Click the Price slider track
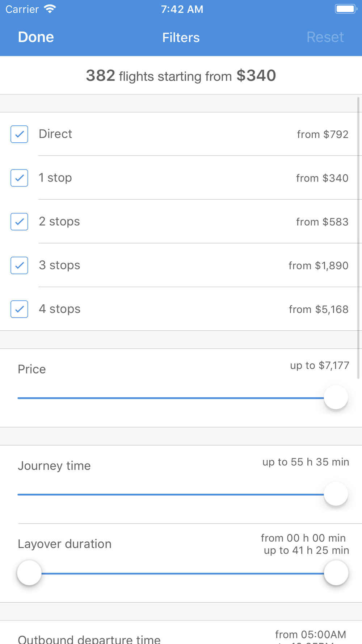 [x=170, y=398]
